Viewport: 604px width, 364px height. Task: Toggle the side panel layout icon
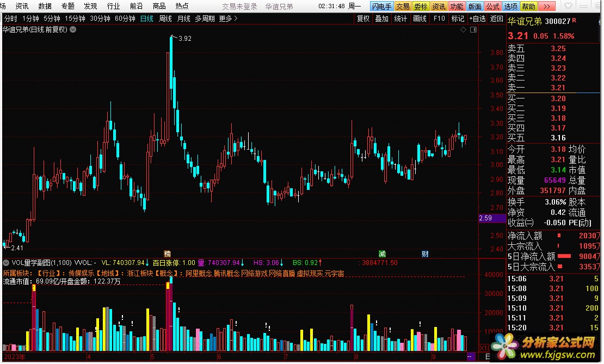(x=473, y=30)
